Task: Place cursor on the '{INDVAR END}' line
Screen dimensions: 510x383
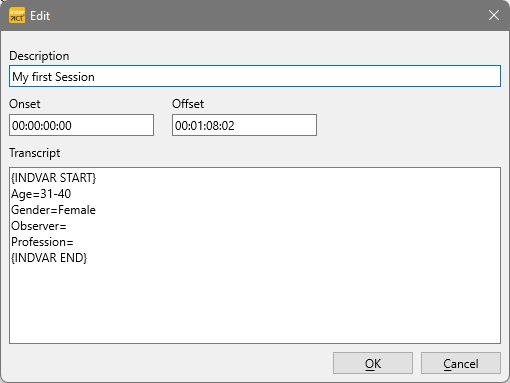Action: pyautogui.click(x=49, y=258)
